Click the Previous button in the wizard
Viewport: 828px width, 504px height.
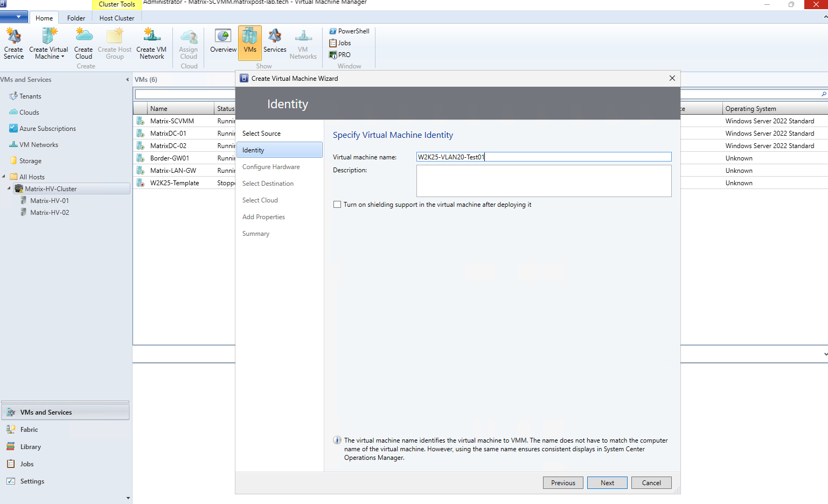coord(563,483)
